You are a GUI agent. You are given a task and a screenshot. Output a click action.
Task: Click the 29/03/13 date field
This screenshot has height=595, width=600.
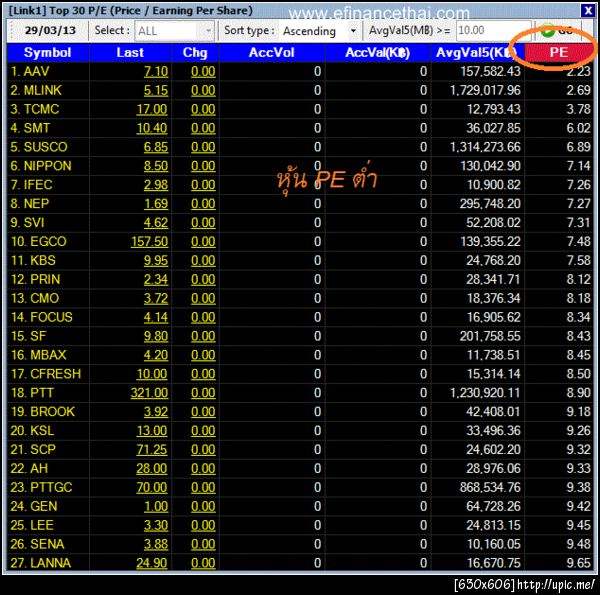coord(50,30)
